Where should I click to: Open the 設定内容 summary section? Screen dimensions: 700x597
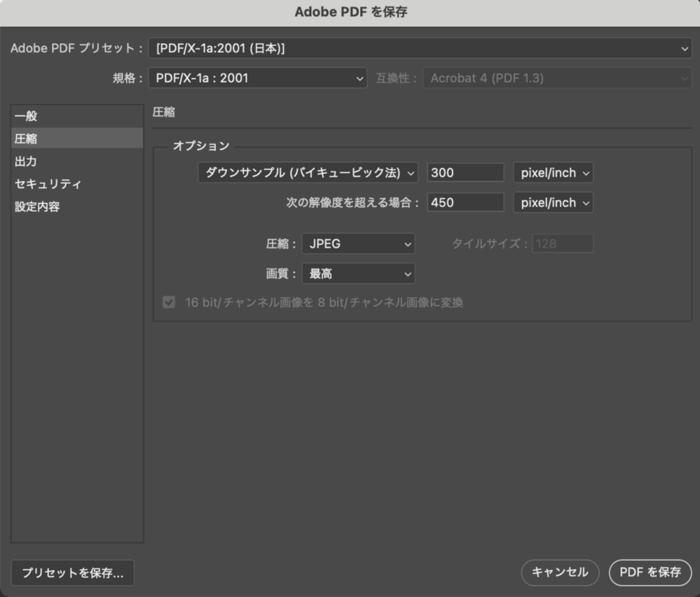[37, 206]
